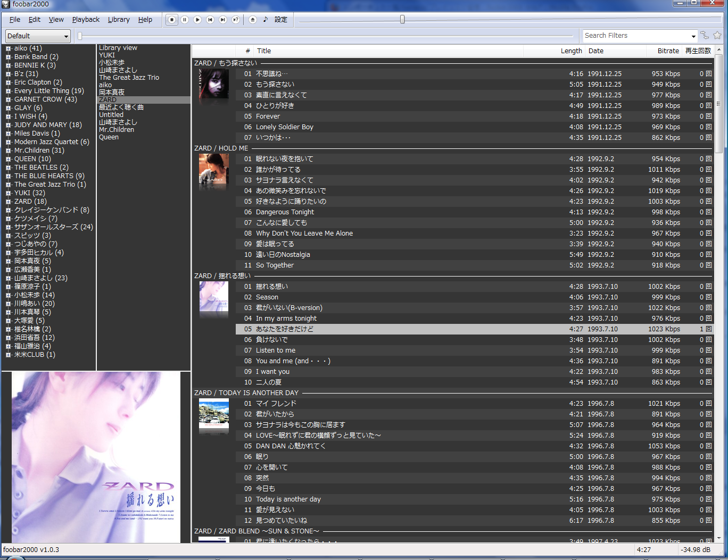Screen dimensions: 728x560
Task: Select JUDY AND MARY (18) in tree
Action: 48,125
